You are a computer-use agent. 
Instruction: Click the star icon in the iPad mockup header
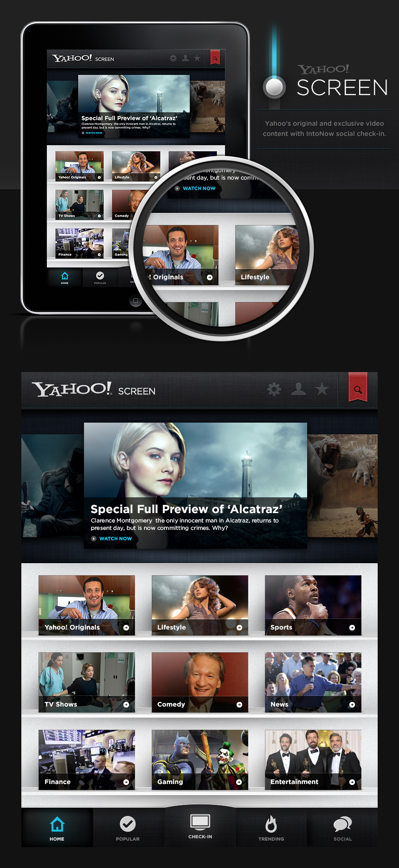(x=197, y=58)
